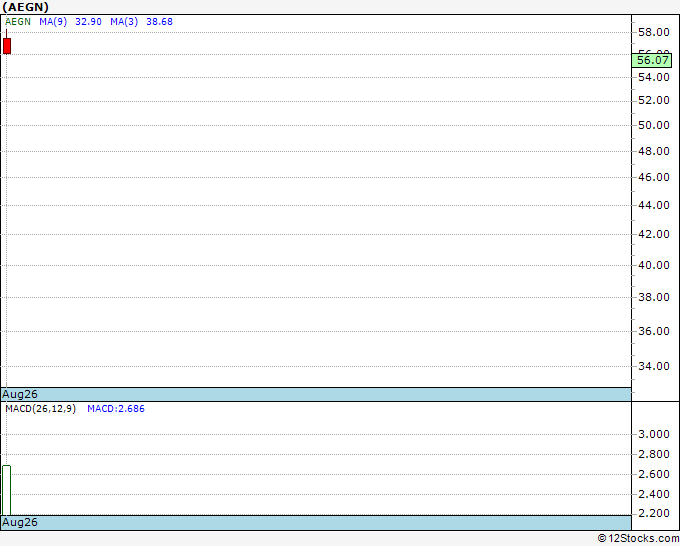680x546 pixels.
Task: Click the 50.00 price axis label
Action: (654, 125)
